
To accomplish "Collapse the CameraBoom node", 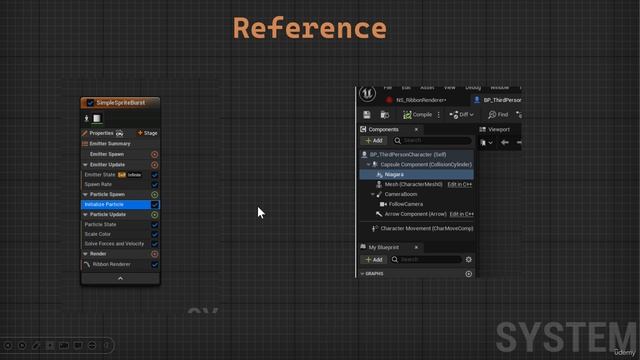I will tap(372, 194).
